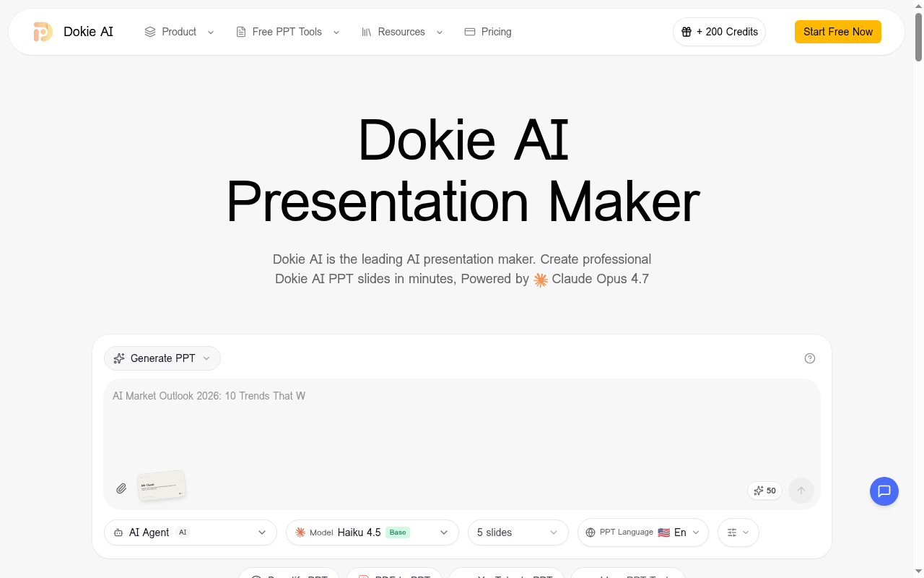The image size is (924, 578).
Task: Click the help question mark icon
Action: pos(810,358)
